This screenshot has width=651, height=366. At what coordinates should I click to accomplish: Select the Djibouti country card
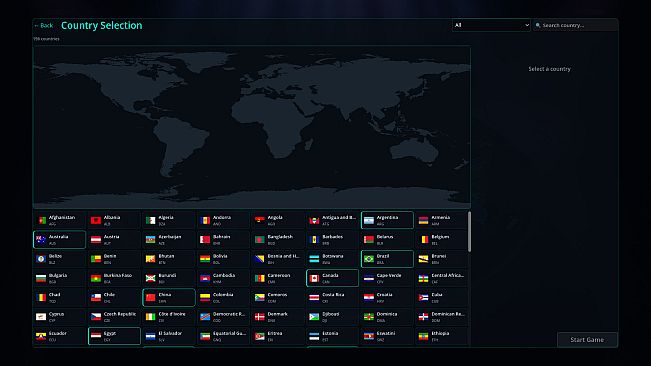coord(333,317)
